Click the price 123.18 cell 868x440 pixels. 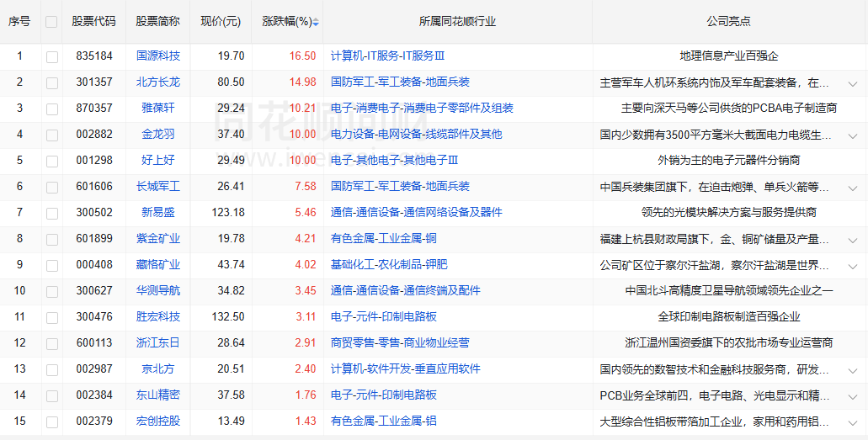point(228,212)
